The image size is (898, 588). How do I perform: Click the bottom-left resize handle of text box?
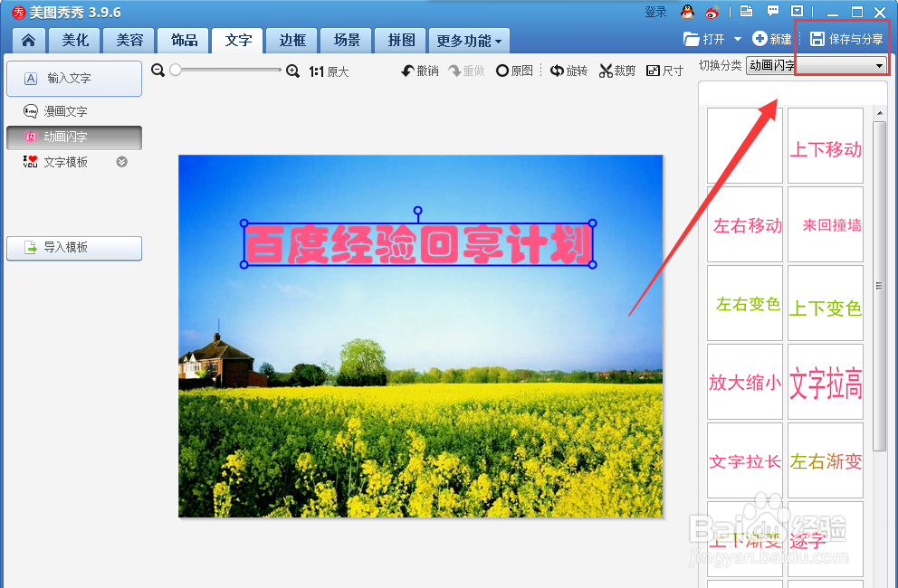coord(244,264)
